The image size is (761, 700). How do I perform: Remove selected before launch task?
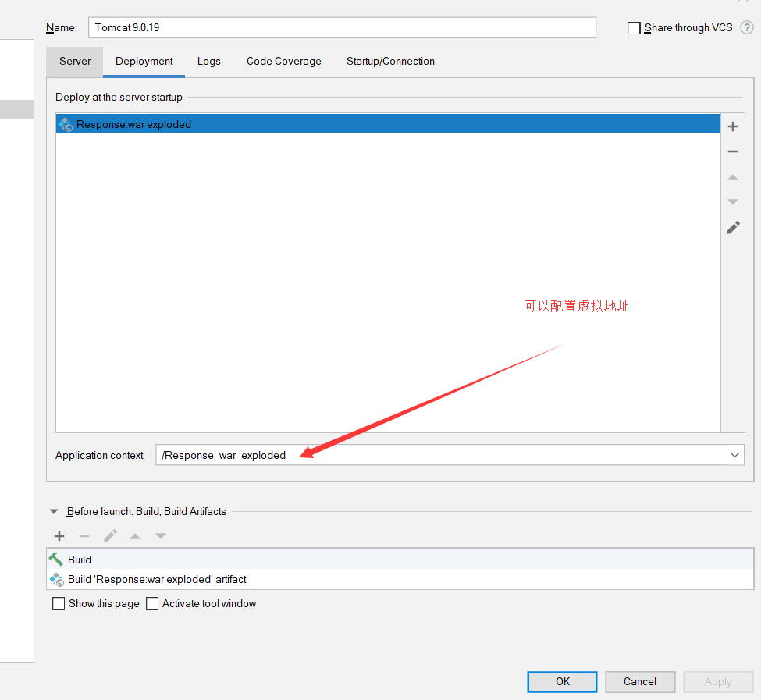[84, 536]
